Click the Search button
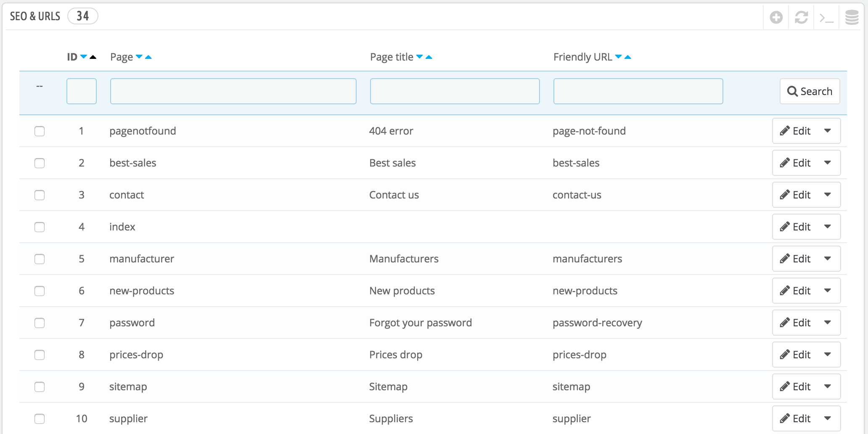868x434 pixels. 810,91
